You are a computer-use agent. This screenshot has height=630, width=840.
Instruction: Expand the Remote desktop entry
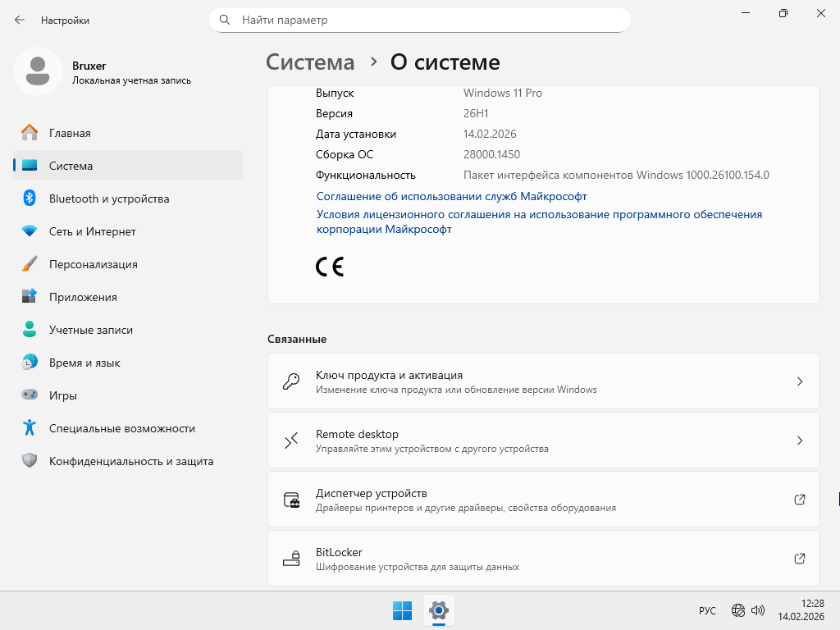(x=543, y=441)
